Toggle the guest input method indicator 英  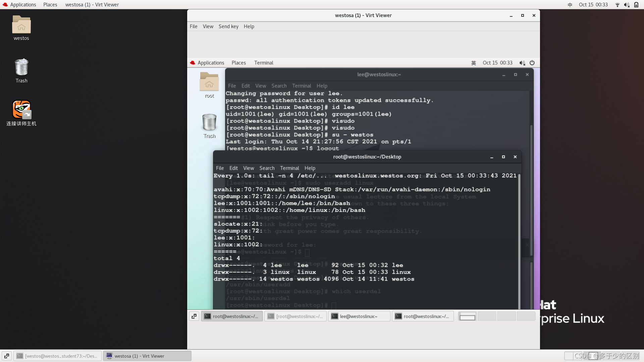coord(474,63)
